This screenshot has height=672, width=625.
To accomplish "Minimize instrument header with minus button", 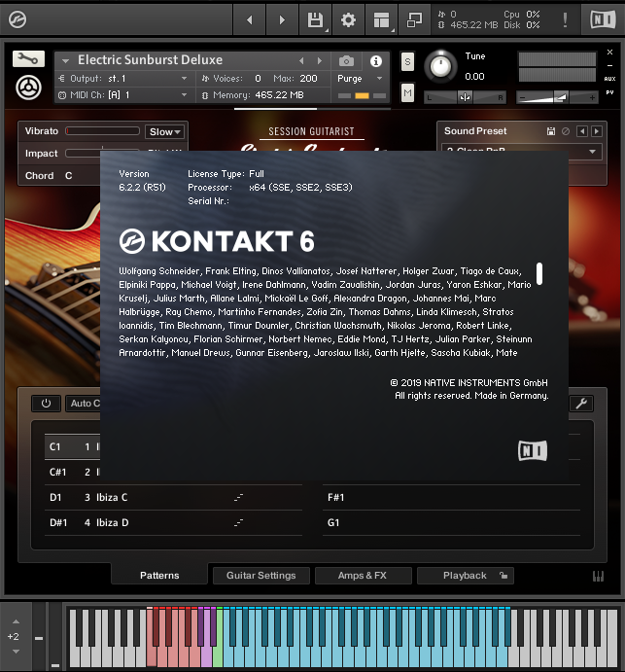I will 609,65.
